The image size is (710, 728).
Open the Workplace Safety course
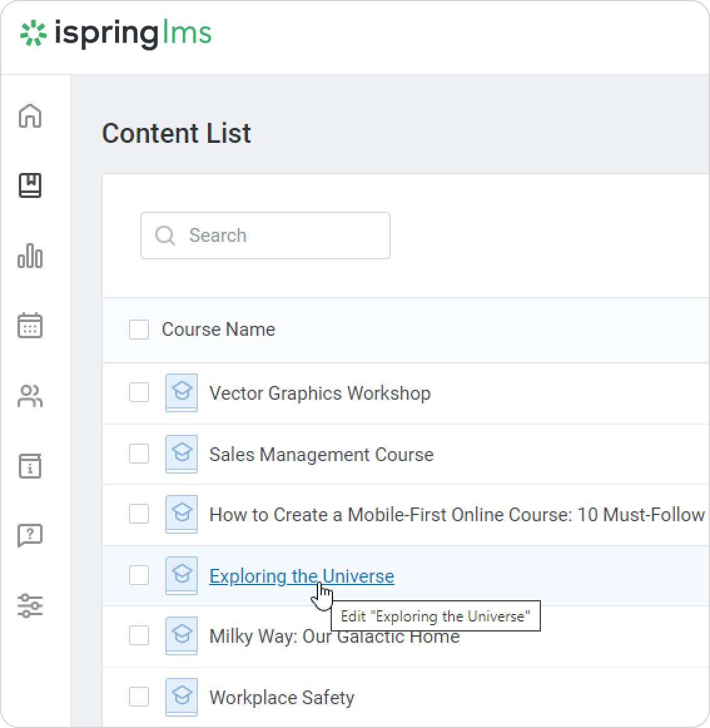282,697
